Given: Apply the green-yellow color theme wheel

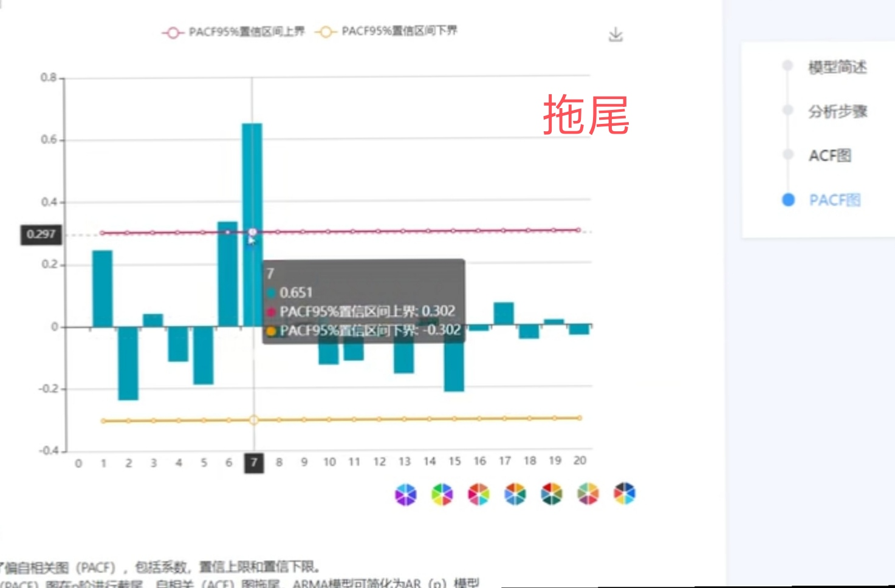Looking at the screenshot, I should (x=442, y=494).
